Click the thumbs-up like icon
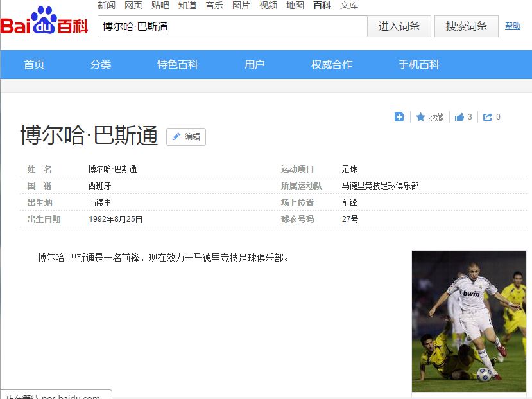532x399 pixels. (x=459, y=117)
